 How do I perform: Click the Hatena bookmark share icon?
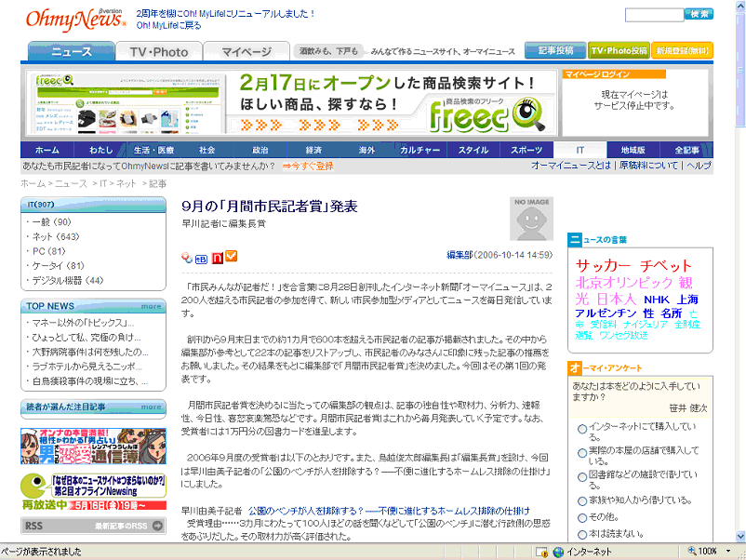201,259
